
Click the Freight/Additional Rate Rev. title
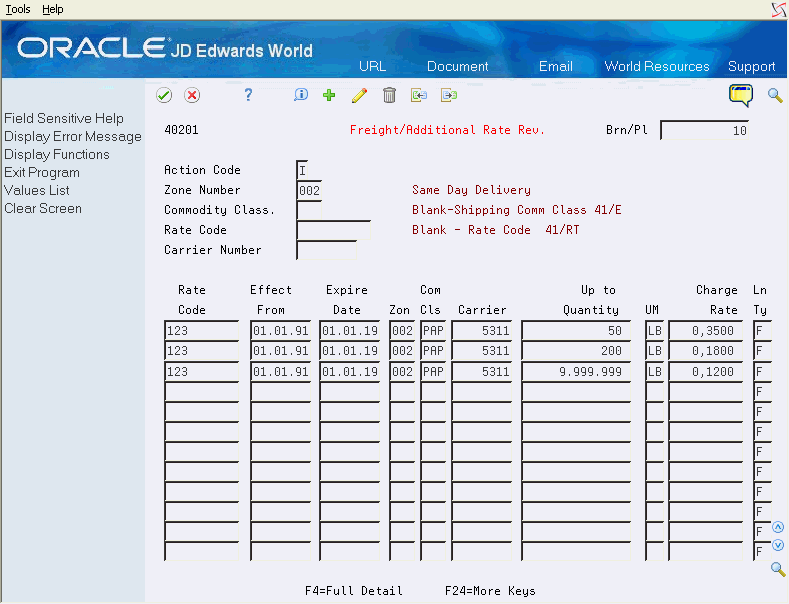(x=447, y=130)
